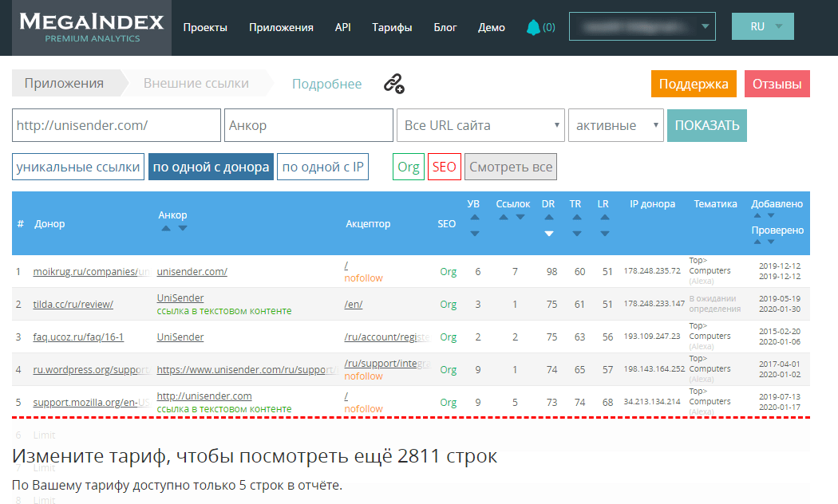The width and height of the screenshot is (838, 504).
Task: Open Демо menu item
Action: tap(491, 27)
